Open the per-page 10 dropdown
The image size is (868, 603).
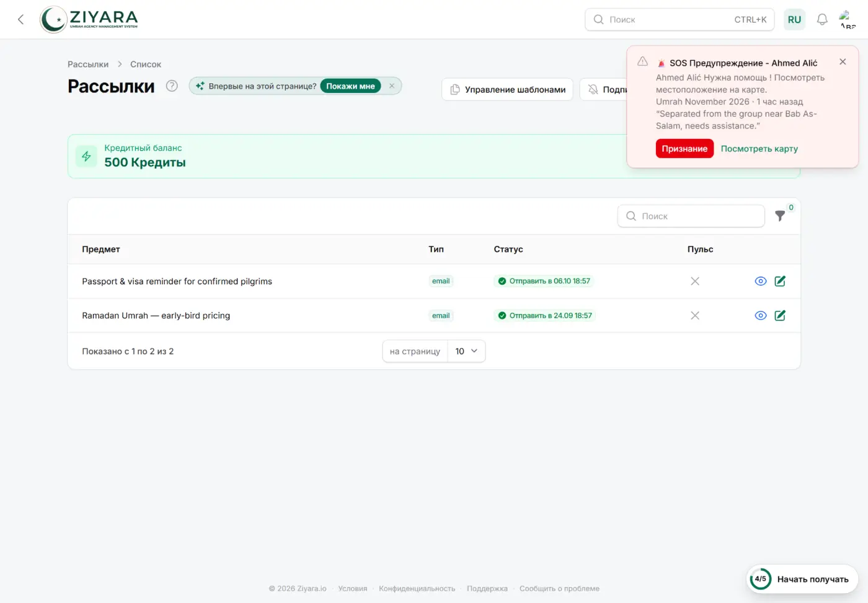point(466,351)
